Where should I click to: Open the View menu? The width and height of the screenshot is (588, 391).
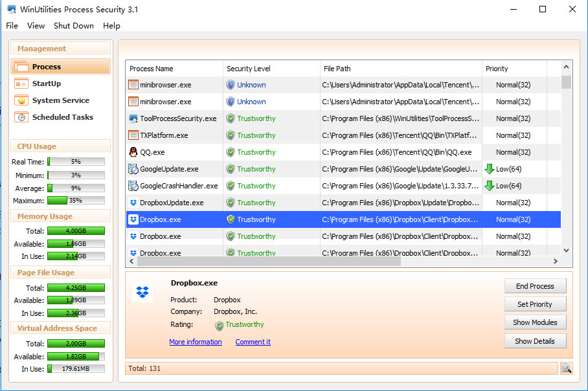[36, 26]
